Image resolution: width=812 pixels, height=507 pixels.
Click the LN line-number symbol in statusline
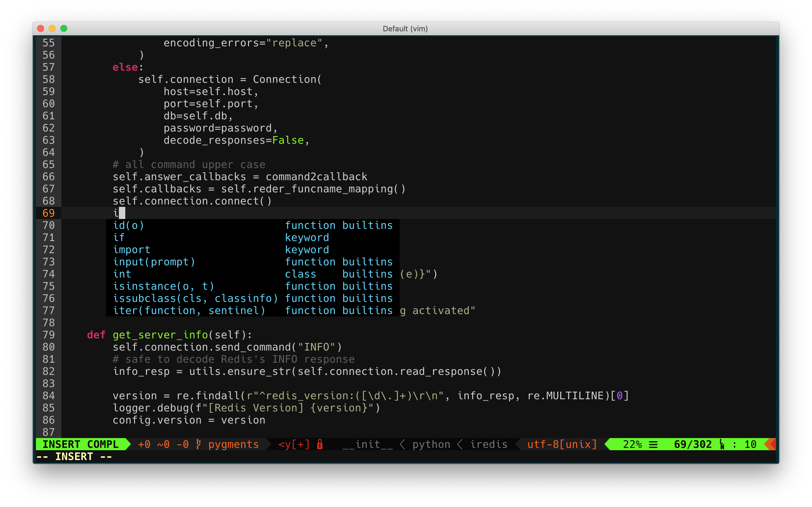click(722, 444)
